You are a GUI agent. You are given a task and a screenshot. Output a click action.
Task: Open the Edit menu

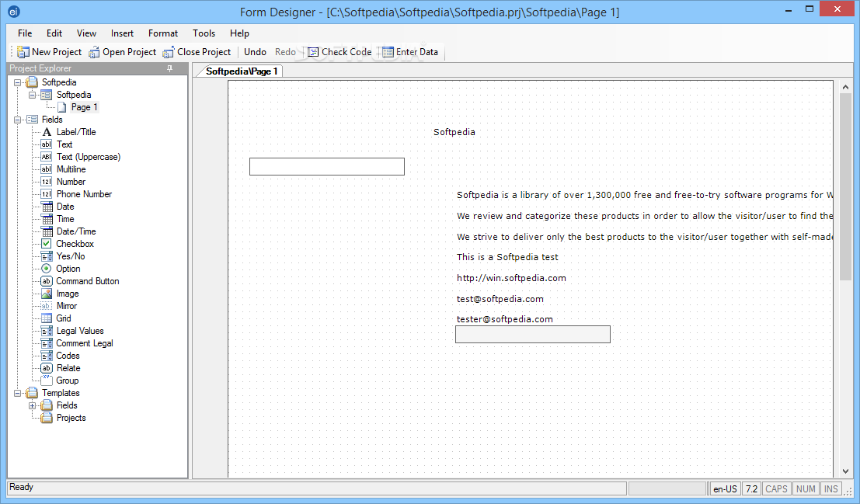click(54, 33)
